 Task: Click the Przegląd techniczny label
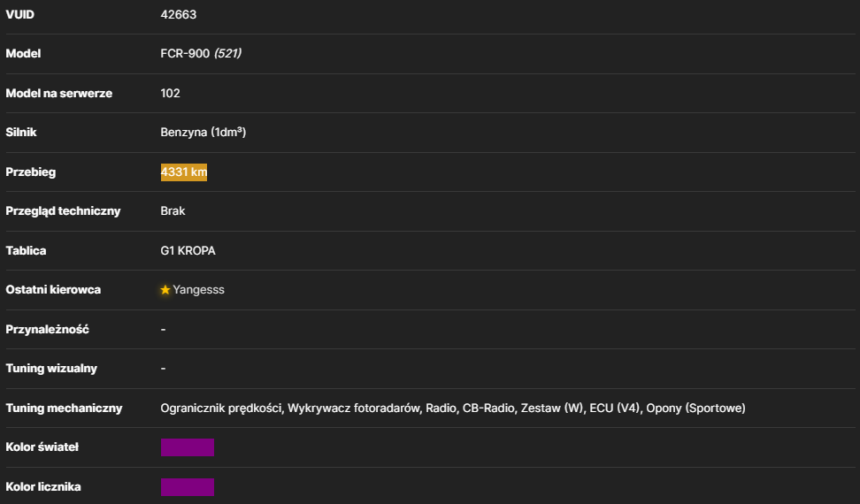tap(63, 211)
